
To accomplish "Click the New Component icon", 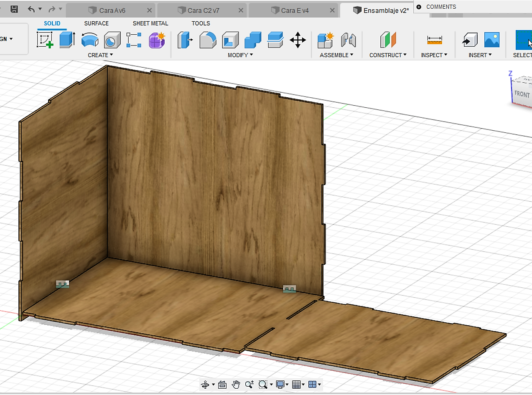I will pos(325,41).
